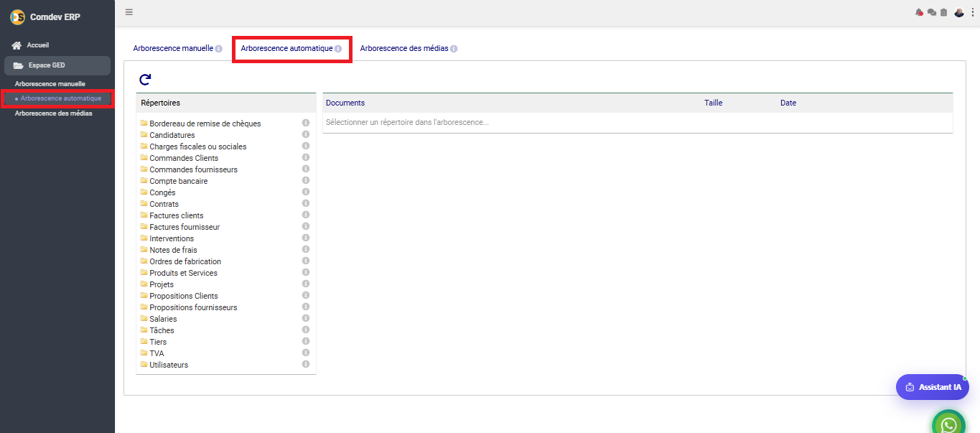Open the Notes de frais folder
This screenshot has height=433, width=980.
[x=173, y=250]
